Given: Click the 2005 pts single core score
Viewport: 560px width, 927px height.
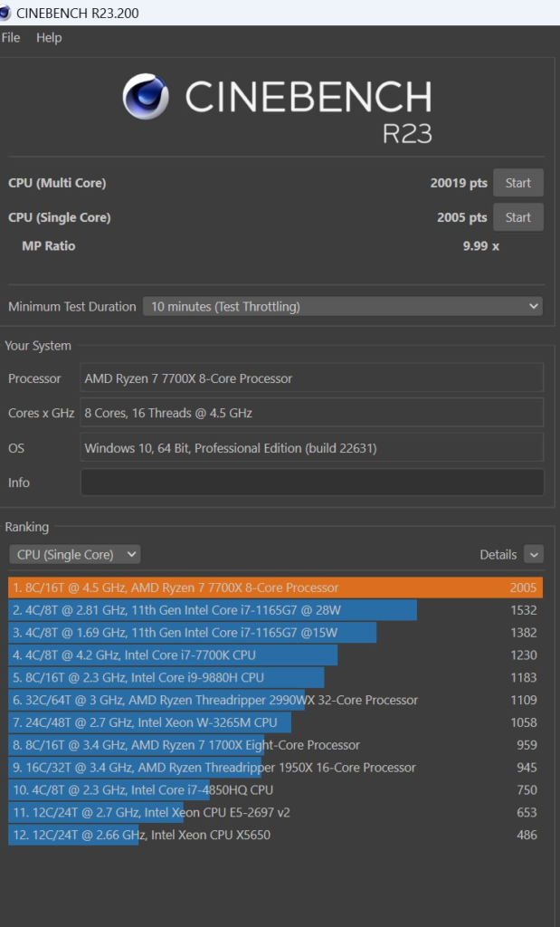Looking at the screenshot, I should 462,217.
